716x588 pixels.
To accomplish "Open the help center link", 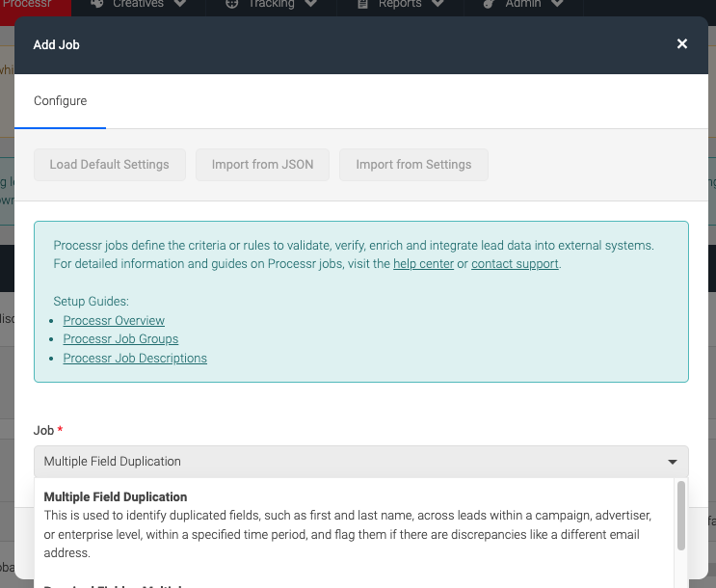I will (423, 264).
